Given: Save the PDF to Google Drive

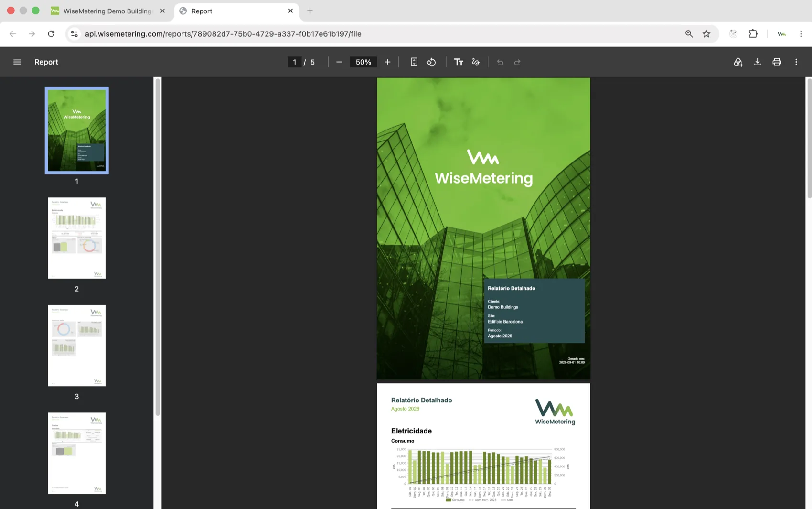Looking at the screenshot, I should tap(738, 62).
